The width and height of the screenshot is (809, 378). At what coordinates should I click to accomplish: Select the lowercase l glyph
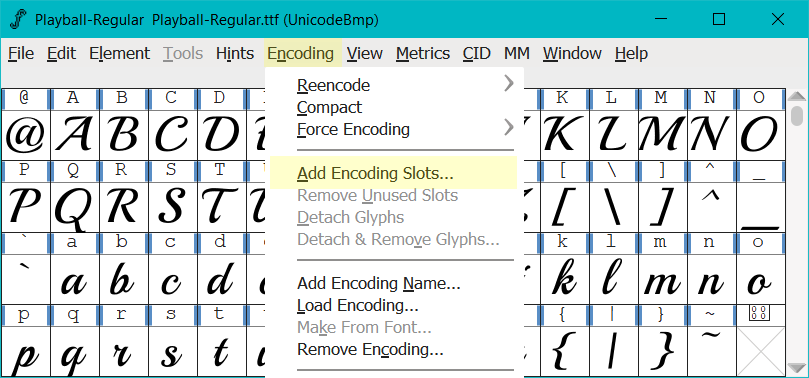point(614,280)
